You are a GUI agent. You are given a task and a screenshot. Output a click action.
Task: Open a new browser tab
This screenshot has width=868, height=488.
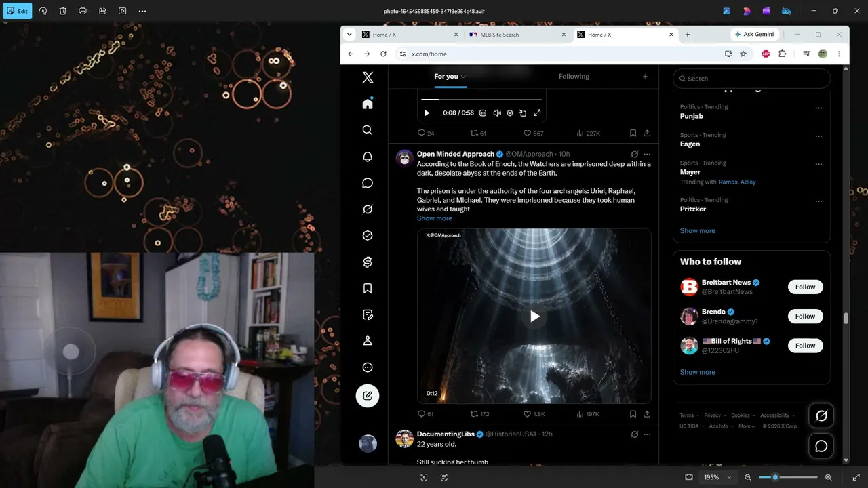pos(688,35)
